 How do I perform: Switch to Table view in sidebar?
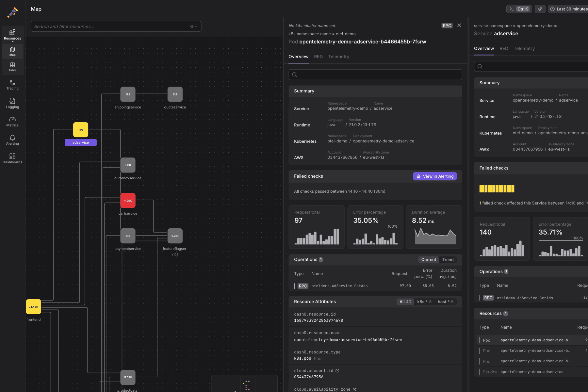[x=12, y=67]
